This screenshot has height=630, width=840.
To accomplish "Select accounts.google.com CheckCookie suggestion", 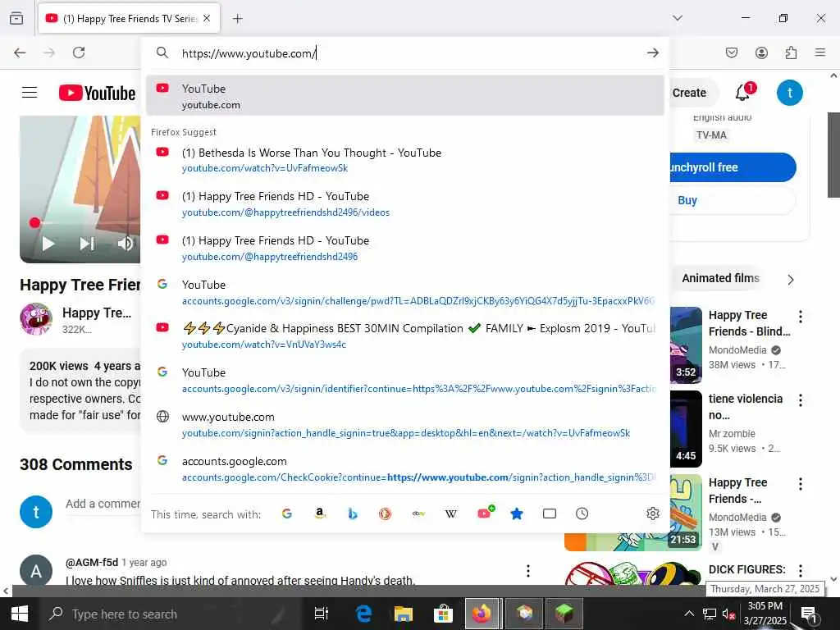I will click(x=405, y=468).
